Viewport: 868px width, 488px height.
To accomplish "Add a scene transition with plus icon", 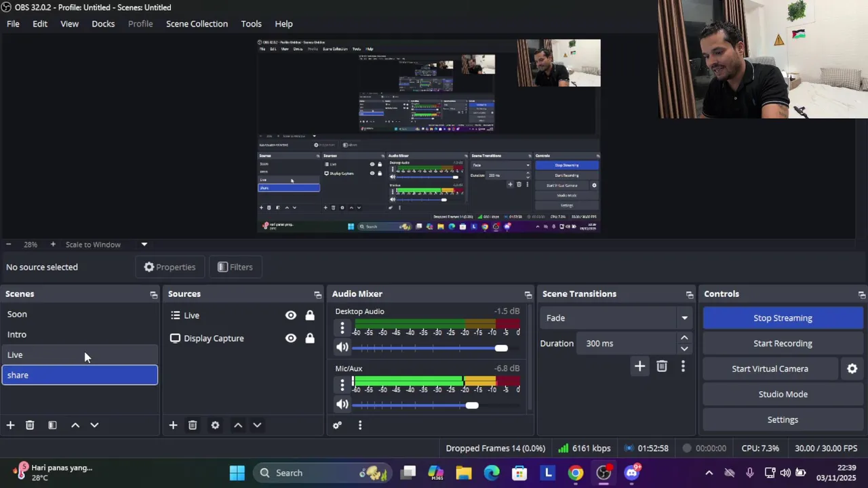I will (x=639, y=367).
